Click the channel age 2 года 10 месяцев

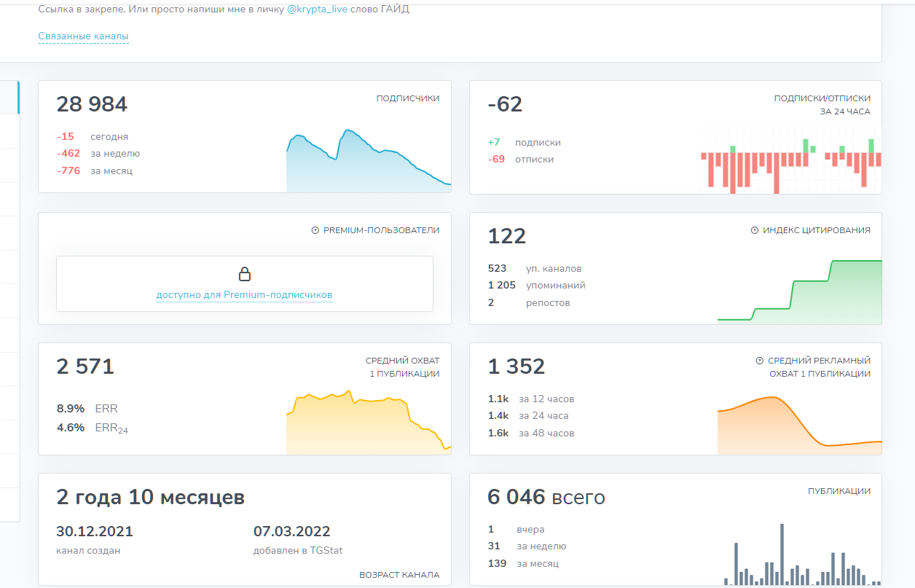[151, 498]
